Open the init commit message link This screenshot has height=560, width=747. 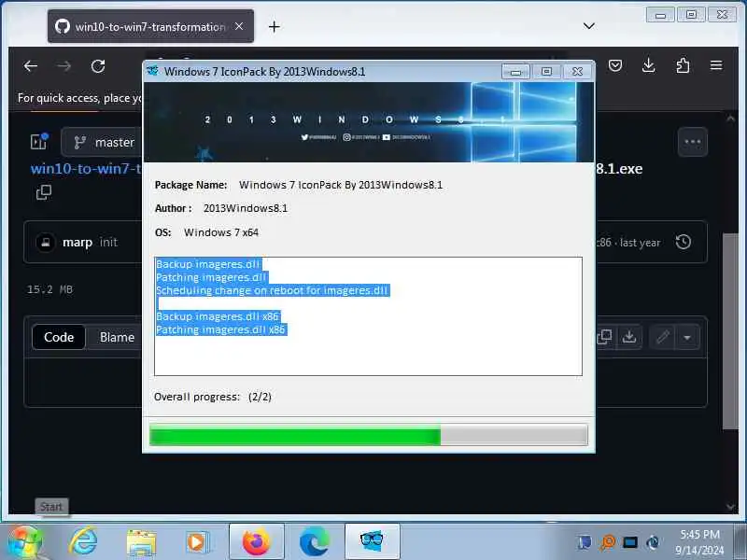click(108, 243)
